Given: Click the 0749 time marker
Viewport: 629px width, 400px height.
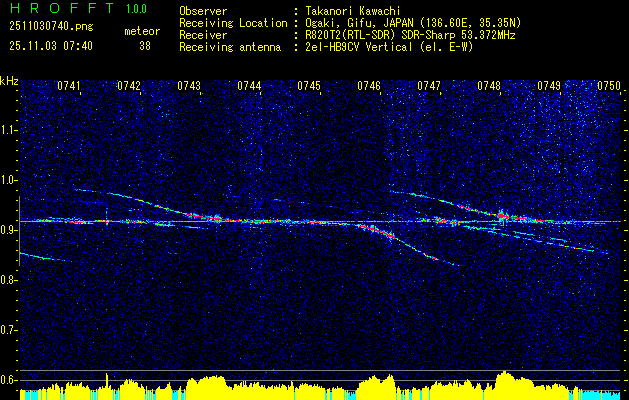Looking at the screenshot, I should [x=549, y=86].
